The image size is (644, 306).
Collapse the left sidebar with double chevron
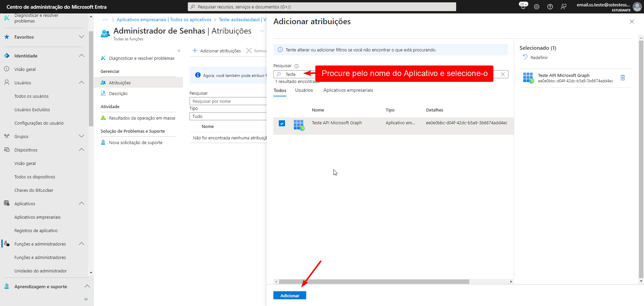86,299
